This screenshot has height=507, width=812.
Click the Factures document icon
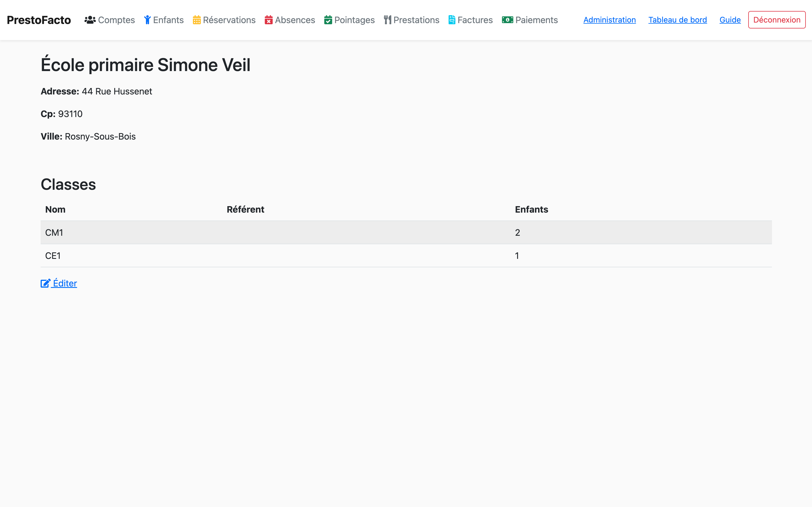(452, 20)
